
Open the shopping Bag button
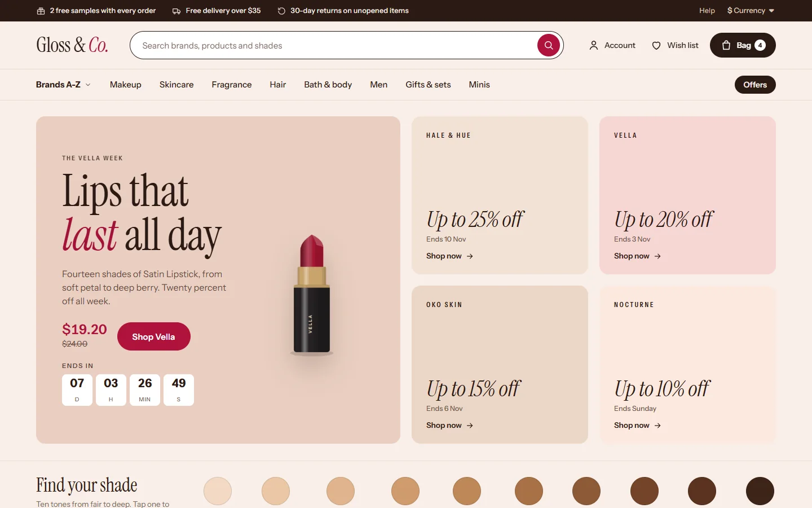pyautogui.click(x=743, y=45)
